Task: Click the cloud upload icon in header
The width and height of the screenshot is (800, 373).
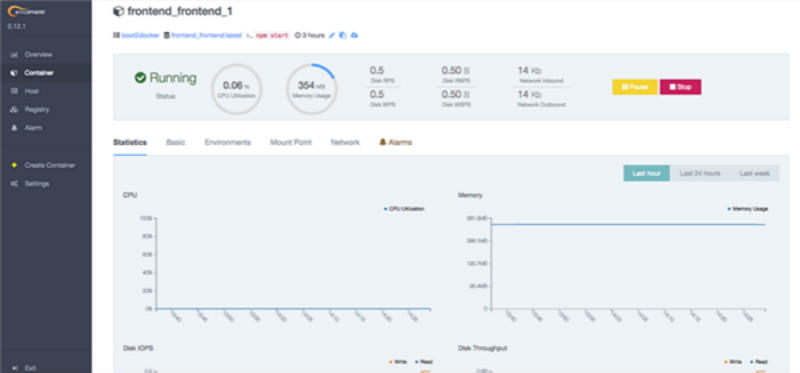Action: click(355, 35)
